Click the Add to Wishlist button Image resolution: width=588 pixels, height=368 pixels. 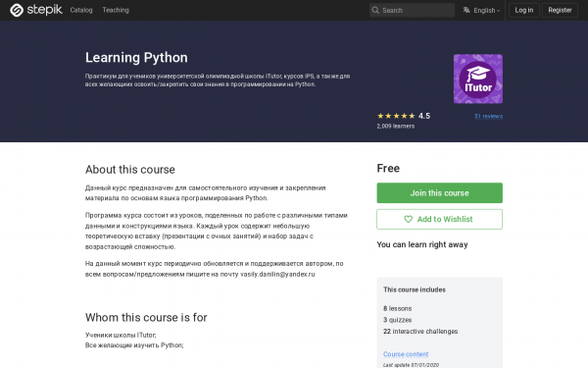pyautogui.click(x=439, y=219)
